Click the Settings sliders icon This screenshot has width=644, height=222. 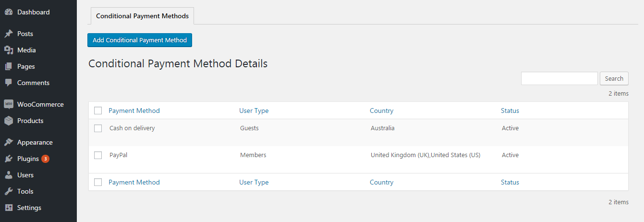click(8, 208)
